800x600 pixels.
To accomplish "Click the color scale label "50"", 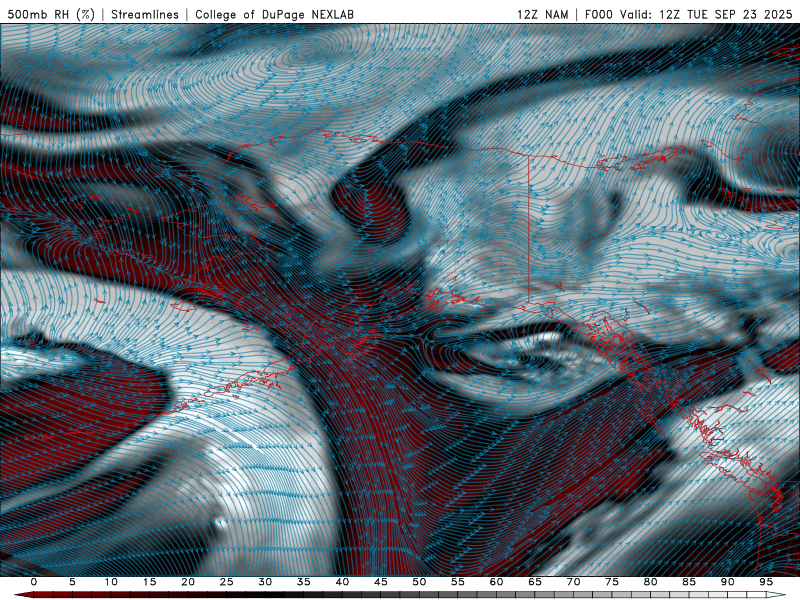I will tap(419, 582).
